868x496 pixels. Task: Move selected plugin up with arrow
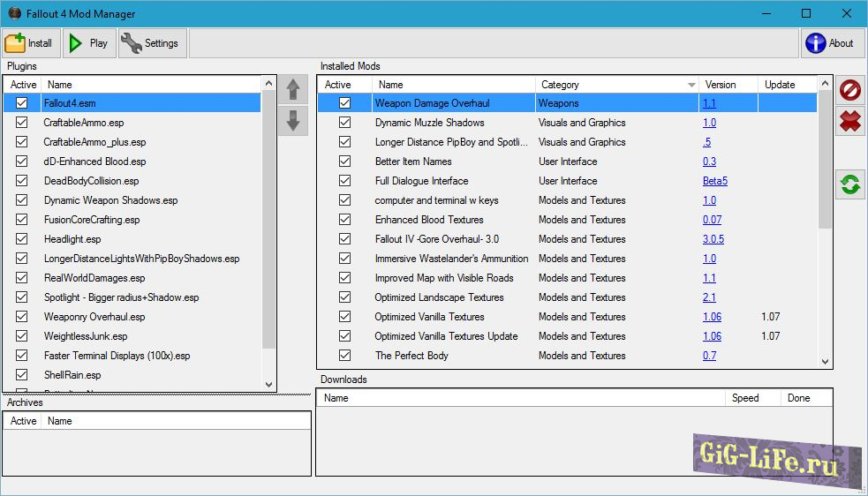click(x=294, y=89)
